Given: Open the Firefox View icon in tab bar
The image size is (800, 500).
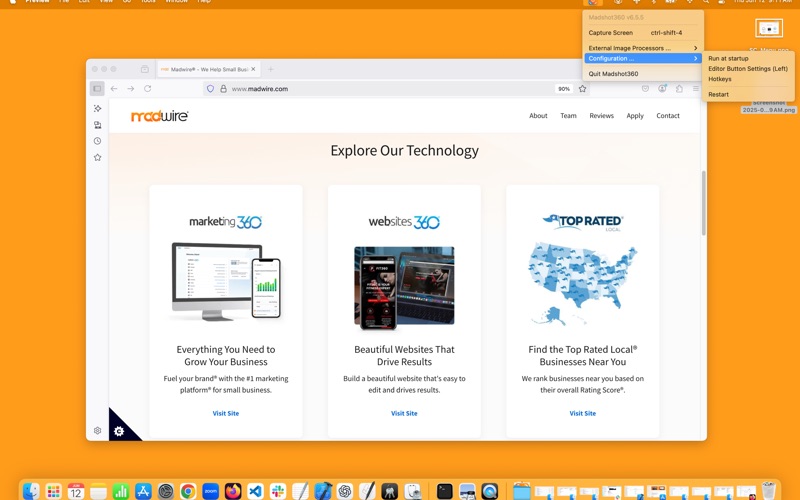Looking at the screenshot, I should (x=145, y=69).
